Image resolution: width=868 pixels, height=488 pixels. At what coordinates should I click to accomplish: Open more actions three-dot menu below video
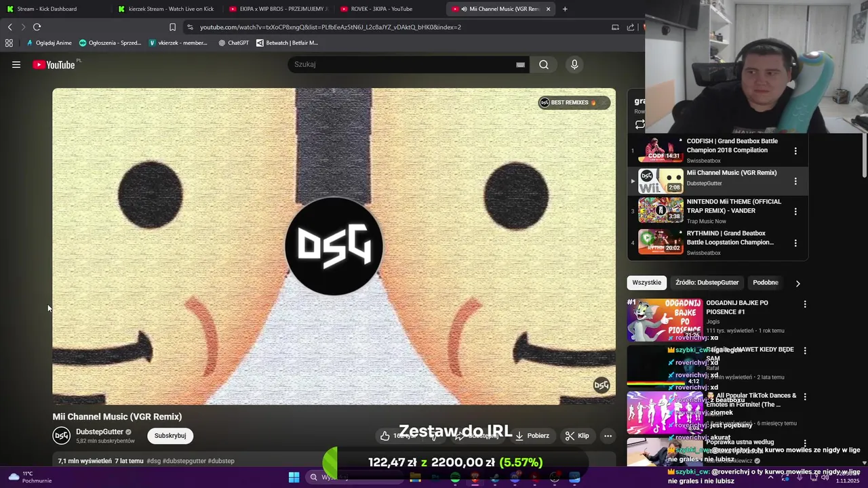[x=608, y=436]
